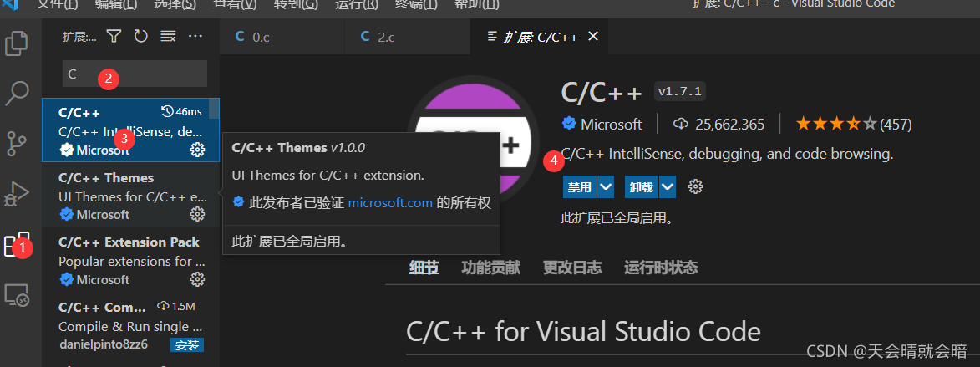Click the Microsoft publisher name in details

pos(611,125)
